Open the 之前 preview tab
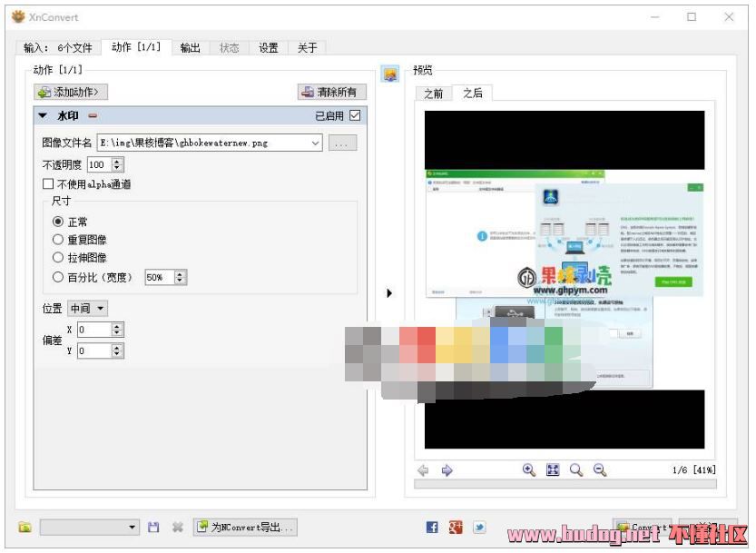756x553 pixels. (x=433, y=94)
